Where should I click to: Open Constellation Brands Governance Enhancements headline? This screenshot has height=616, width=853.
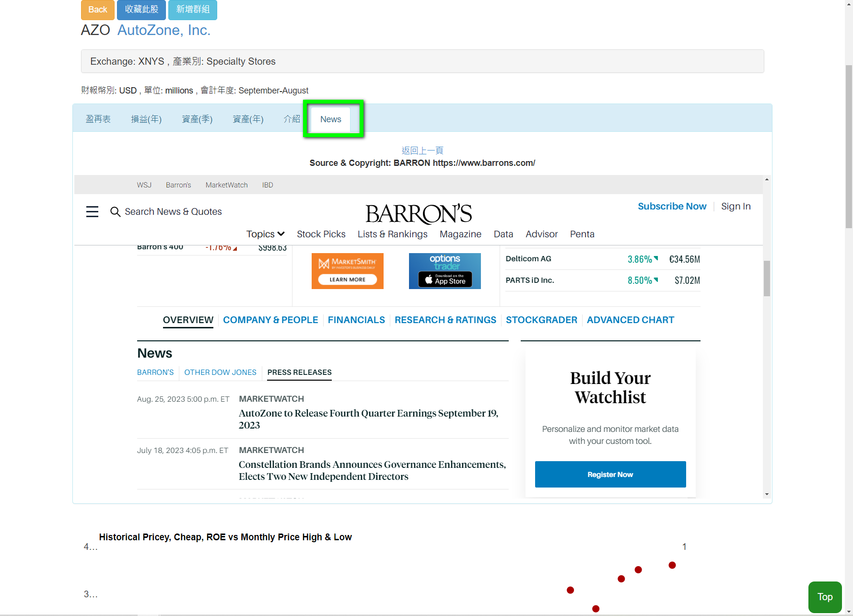tap(372, 470)
